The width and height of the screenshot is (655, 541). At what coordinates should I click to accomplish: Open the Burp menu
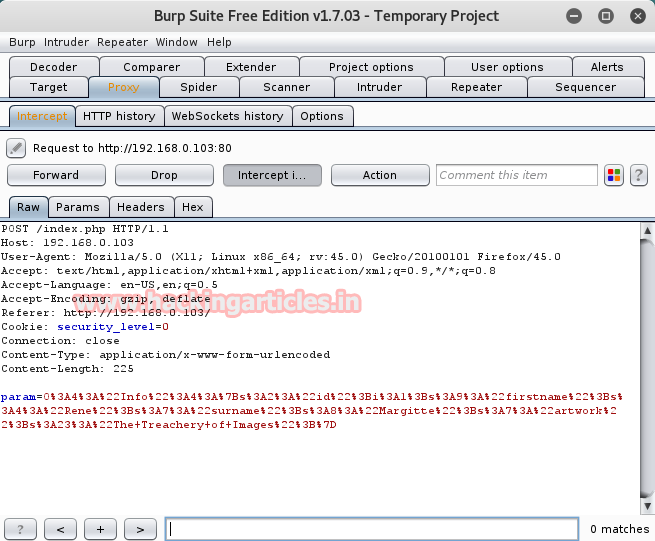click(x=22, y=42)
